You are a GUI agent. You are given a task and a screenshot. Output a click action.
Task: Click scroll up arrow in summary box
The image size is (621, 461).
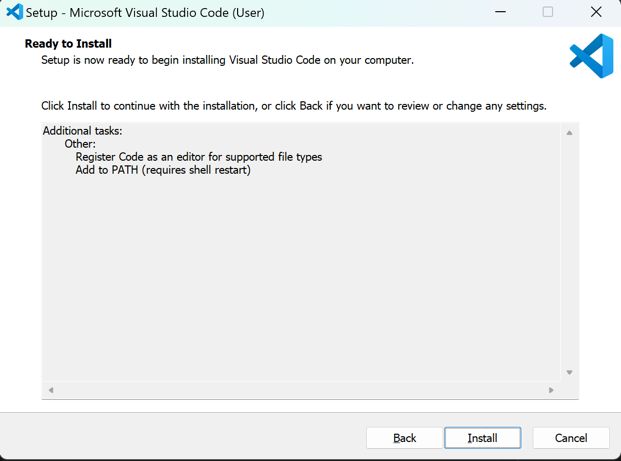(569, 133)
